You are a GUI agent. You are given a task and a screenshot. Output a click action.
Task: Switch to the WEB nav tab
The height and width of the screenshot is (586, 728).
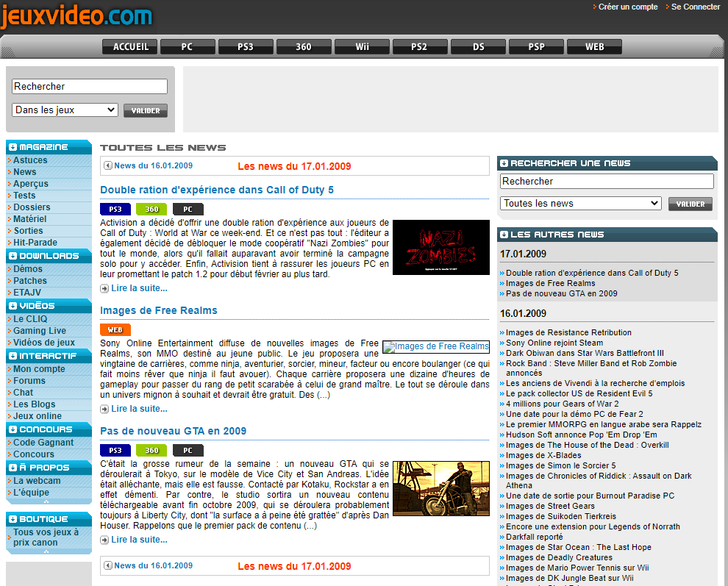pyautogui.click(x=594, y=47)
